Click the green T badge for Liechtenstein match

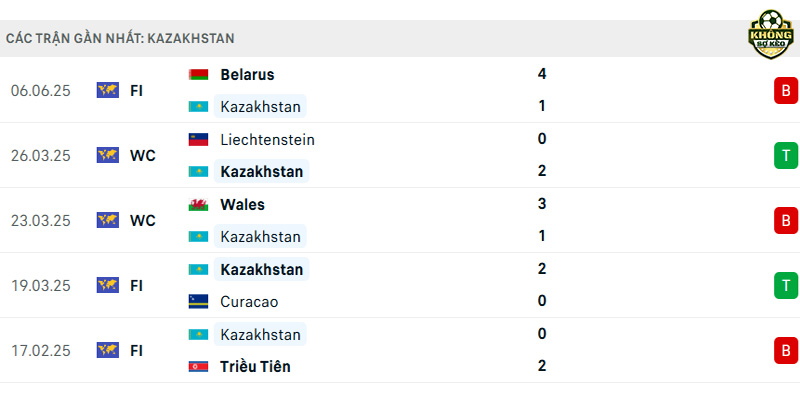pyautogui.click(x=786, y=156)
